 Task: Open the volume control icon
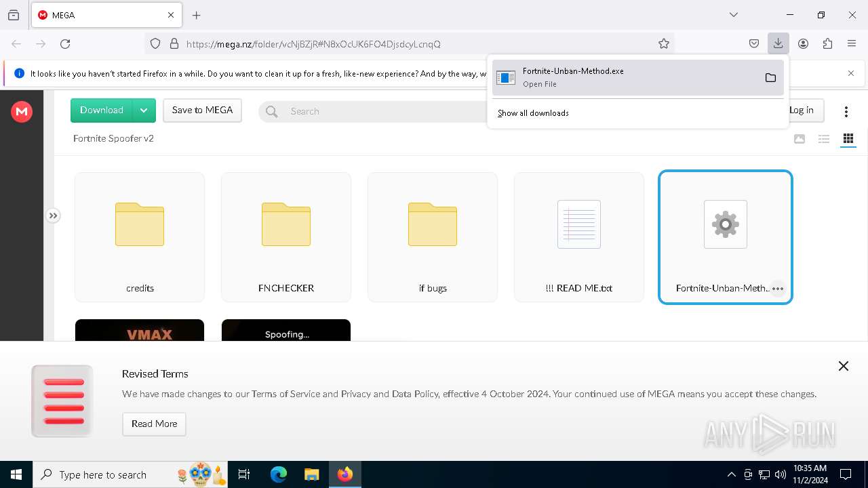coord(781,474)
